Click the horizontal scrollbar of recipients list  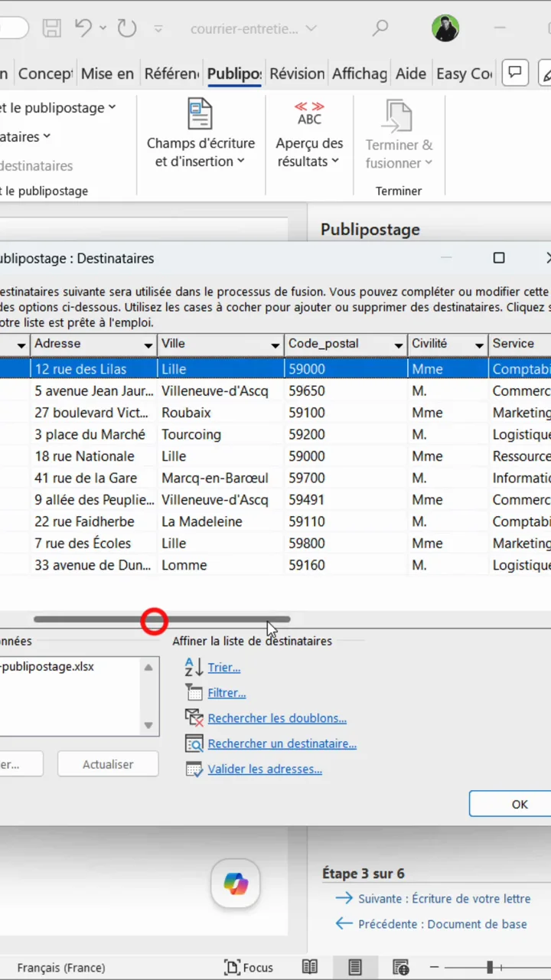pyautogui.click(x=161, y=619)
